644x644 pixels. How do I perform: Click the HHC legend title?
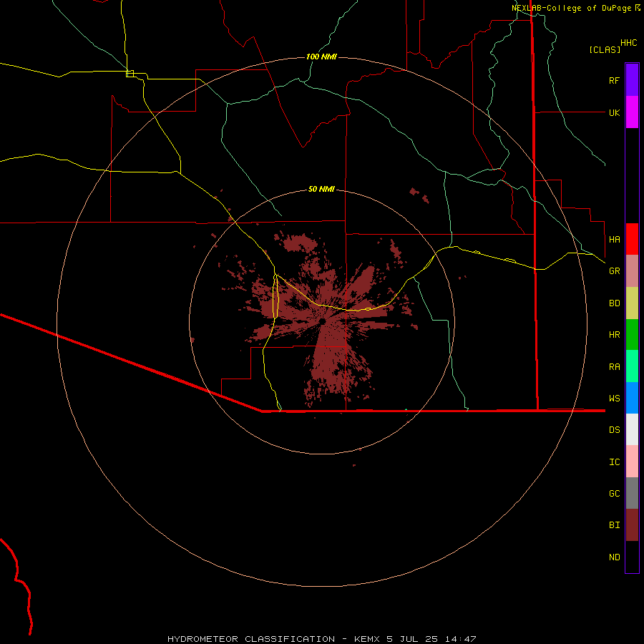coord(629,43)
